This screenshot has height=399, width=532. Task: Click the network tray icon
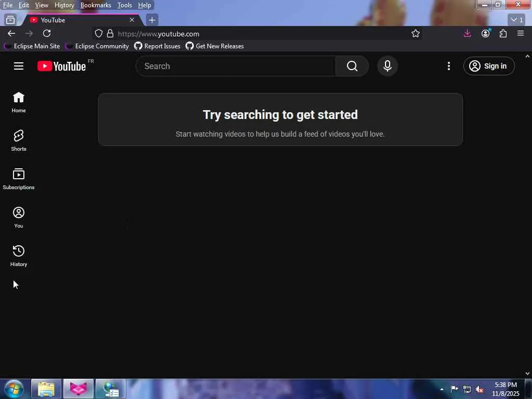coord(467,389)
